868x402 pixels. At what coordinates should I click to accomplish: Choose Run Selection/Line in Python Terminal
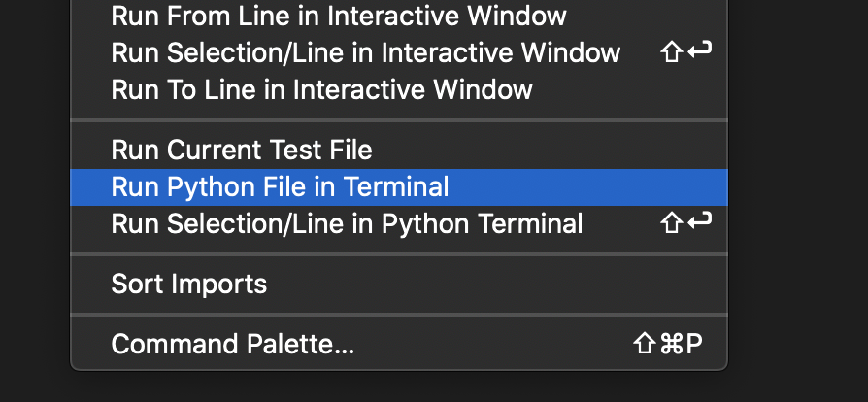pyautogui.click(x=347, y=224)
